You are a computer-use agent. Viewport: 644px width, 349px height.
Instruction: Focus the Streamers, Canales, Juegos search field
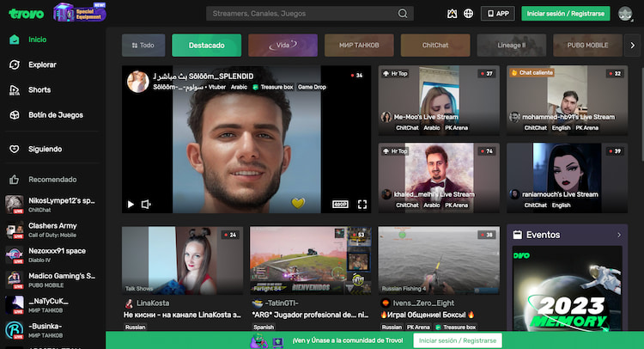tap(310, 14)
